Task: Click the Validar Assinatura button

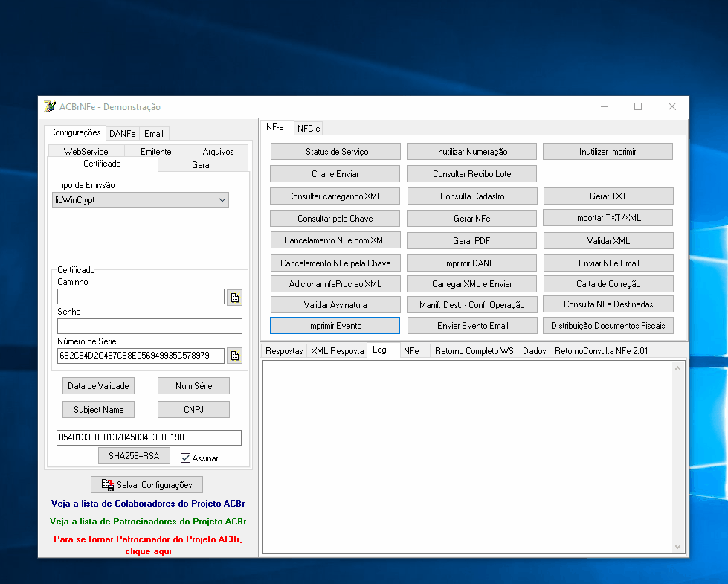Action: tap(335, 305)
